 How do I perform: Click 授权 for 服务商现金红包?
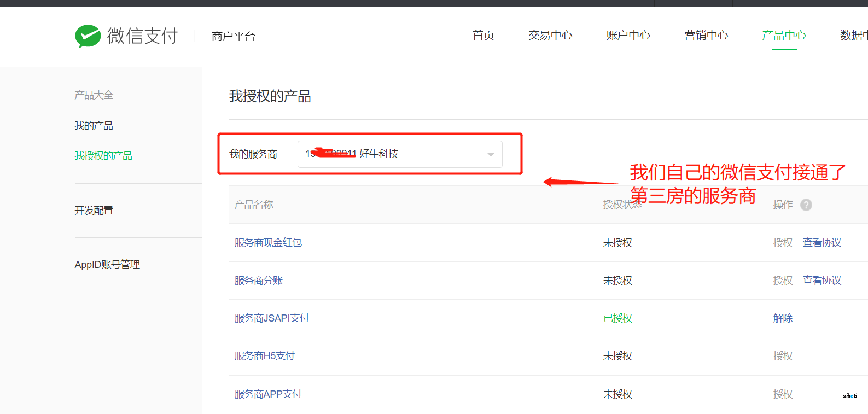click(x=783, y=243)
